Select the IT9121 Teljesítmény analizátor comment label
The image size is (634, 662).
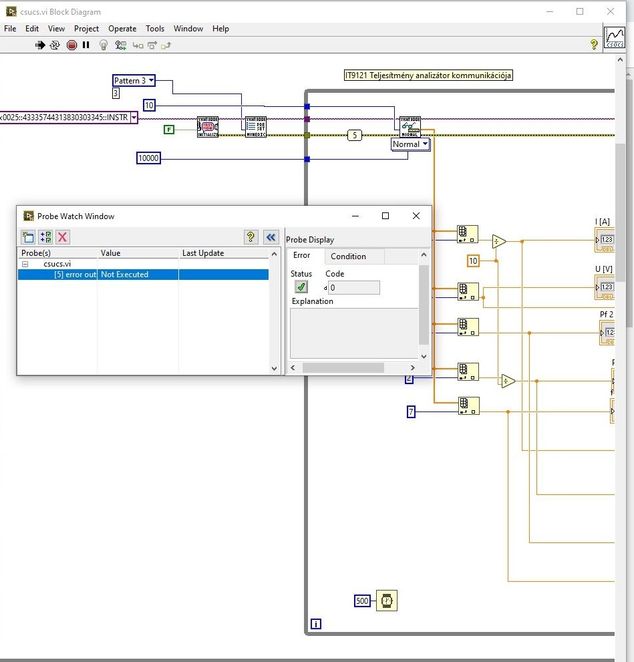point(428,75)
